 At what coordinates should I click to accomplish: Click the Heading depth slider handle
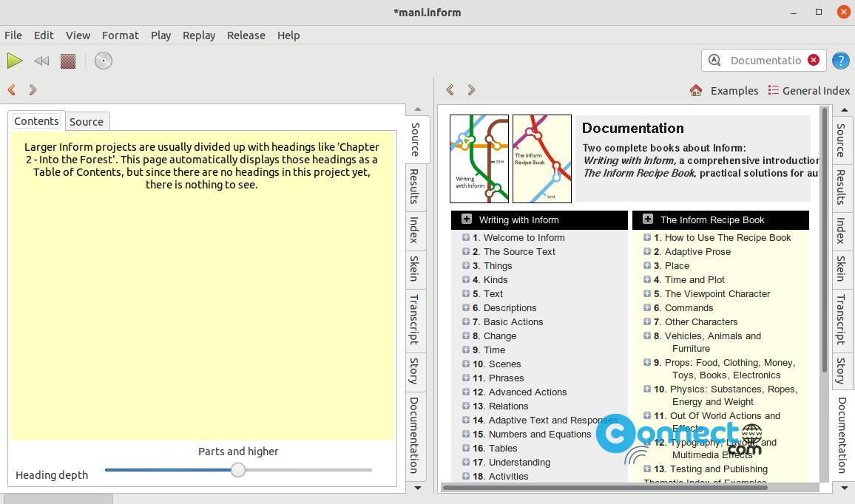(x=237, y=470)
